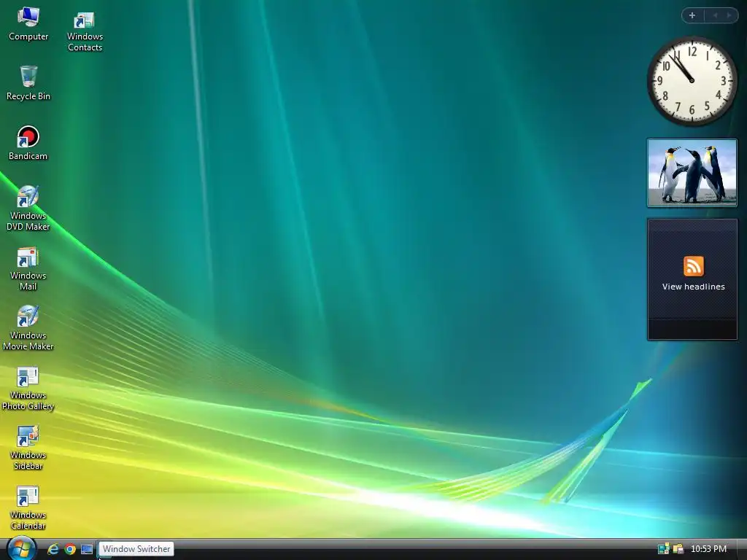The image size is (747, 560).
Task: Select the Windows Calendar shortcut
Action: 28,507
